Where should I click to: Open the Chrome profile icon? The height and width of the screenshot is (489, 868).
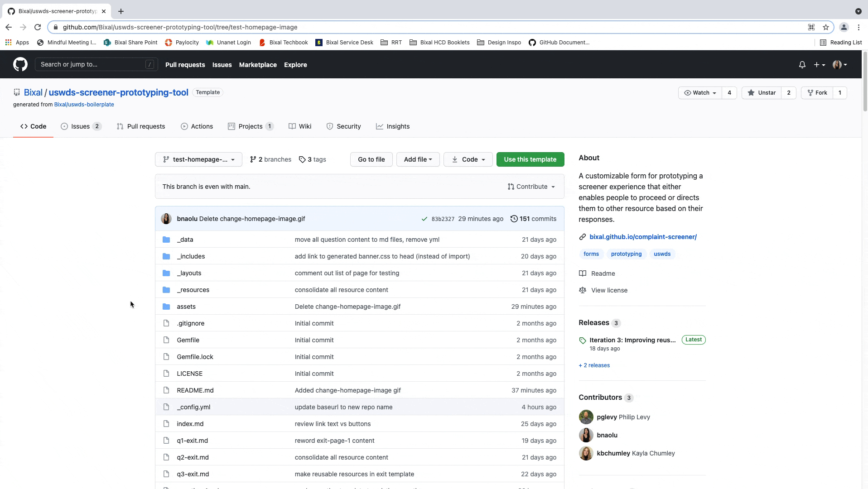(x=844, y=27)
